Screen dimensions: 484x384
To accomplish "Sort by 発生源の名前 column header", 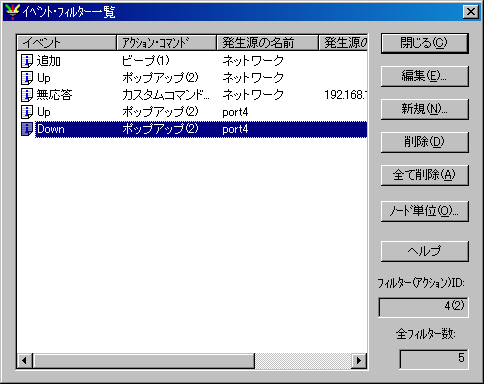I will pyautogui.click(x=268, y=43).
